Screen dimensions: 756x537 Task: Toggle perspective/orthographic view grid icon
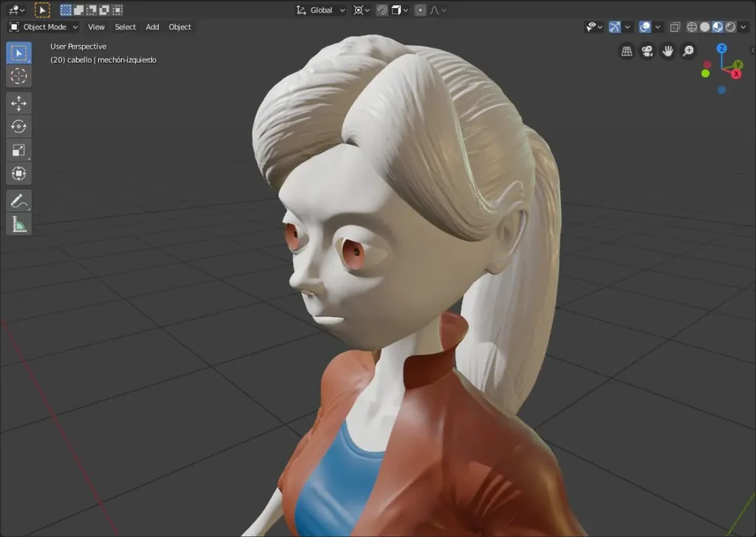[x=627, y=51]
